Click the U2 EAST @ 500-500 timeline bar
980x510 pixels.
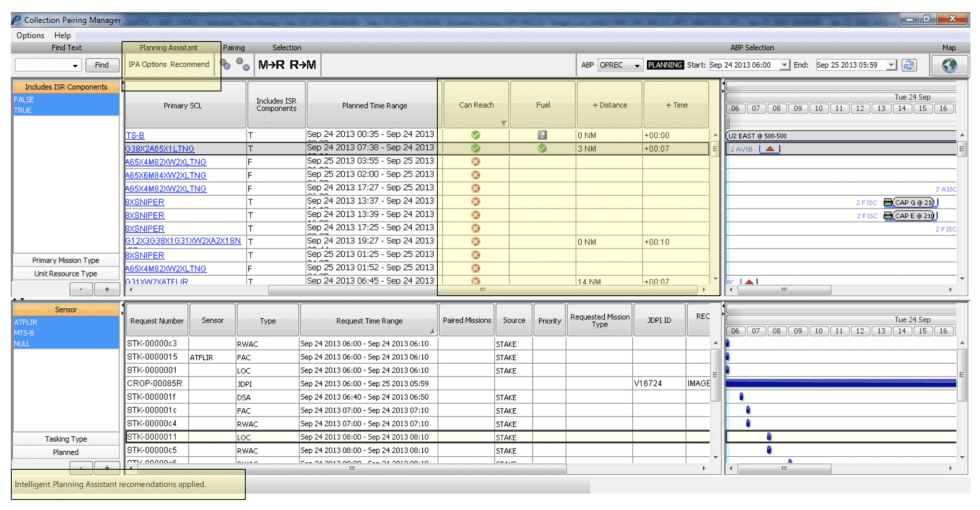pos(841,136)
